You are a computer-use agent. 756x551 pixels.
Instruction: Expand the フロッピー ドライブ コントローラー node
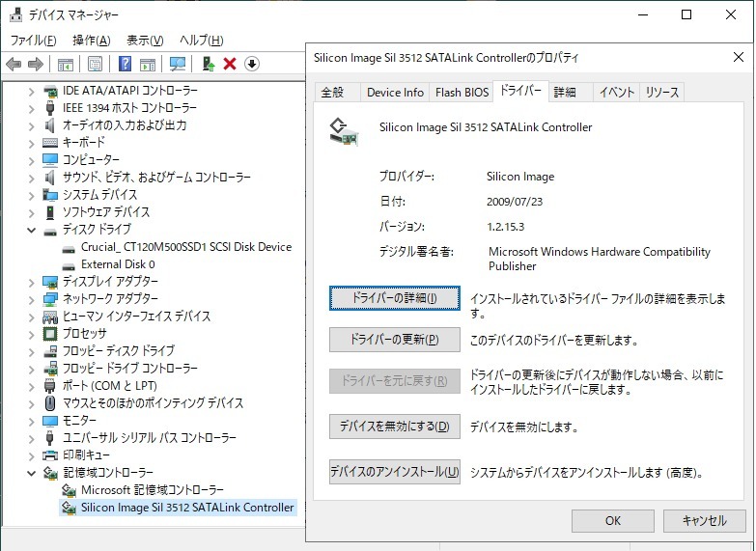[x=31, y=369]
